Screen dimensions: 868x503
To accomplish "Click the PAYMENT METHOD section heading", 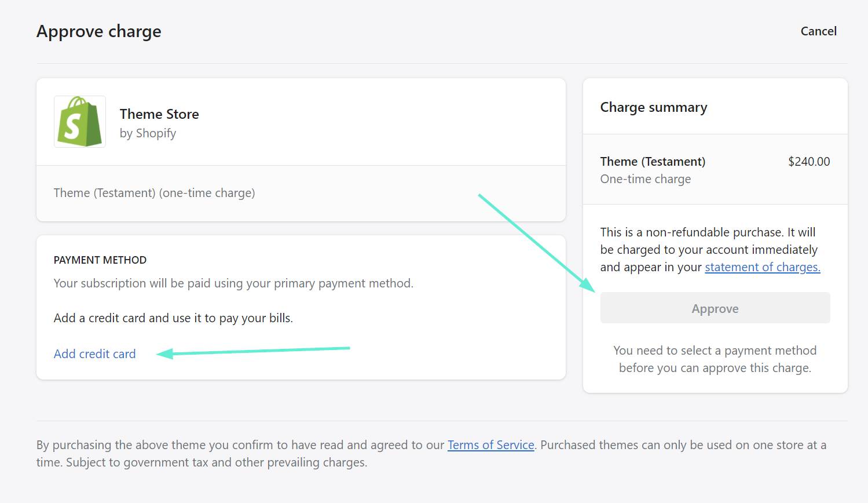I will click(100, 260).
